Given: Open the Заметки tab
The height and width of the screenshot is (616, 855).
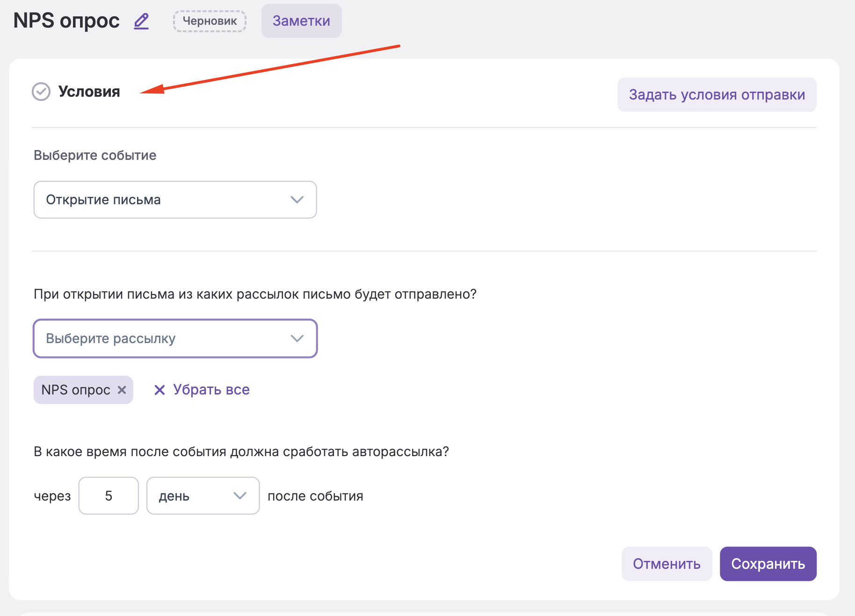Looking at the screenshot, I should [301, 21].
